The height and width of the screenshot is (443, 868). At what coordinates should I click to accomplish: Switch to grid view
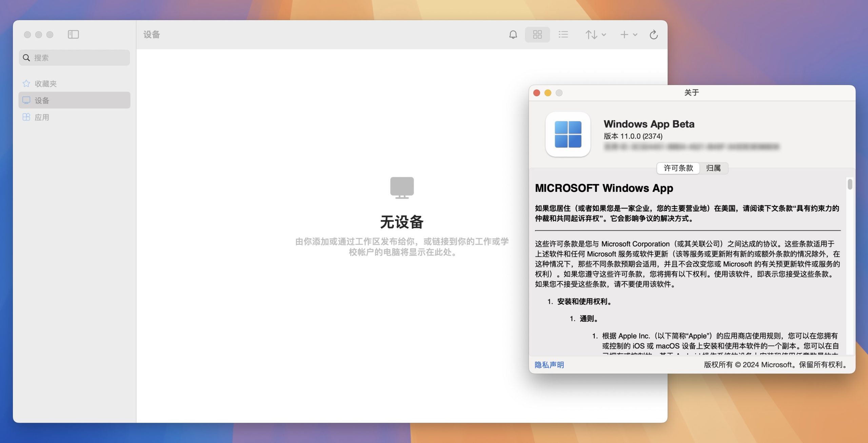tap(537, 35)
